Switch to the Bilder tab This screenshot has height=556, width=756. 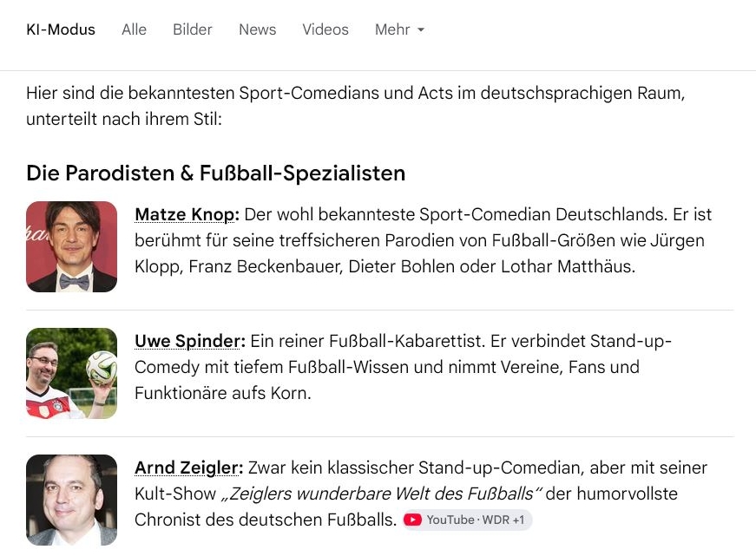tap(193, 29)
